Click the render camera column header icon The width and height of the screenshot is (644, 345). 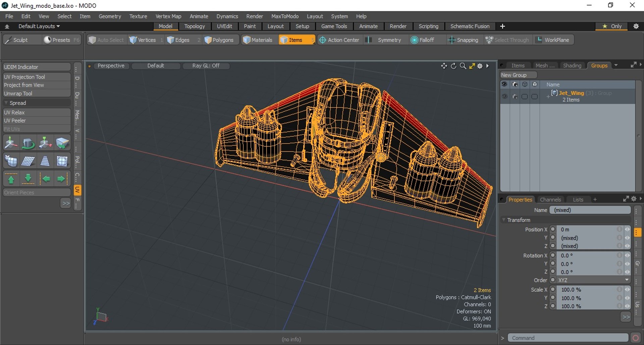pyautogui.click(x=515, y=85)
